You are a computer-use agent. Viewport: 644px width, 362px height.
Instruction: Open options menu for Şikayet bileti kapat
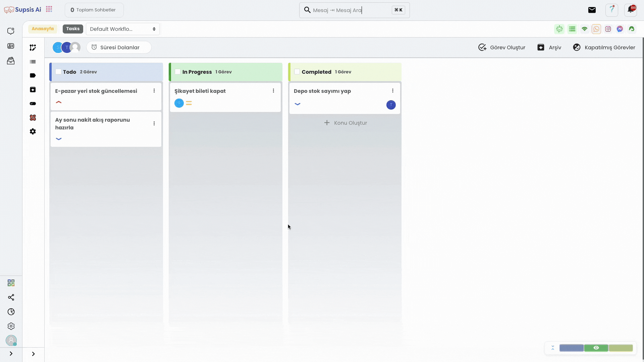coord(273,91)
